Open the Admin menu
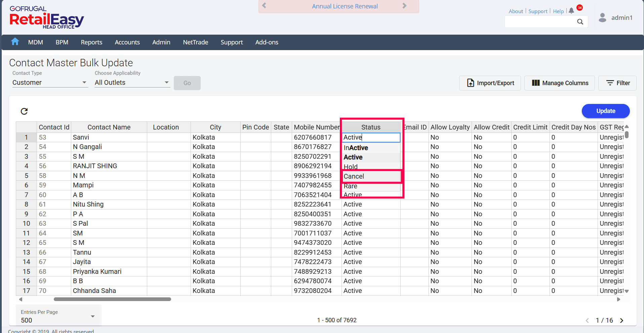This screenshot has height=333, width=644. pos(161,42)
